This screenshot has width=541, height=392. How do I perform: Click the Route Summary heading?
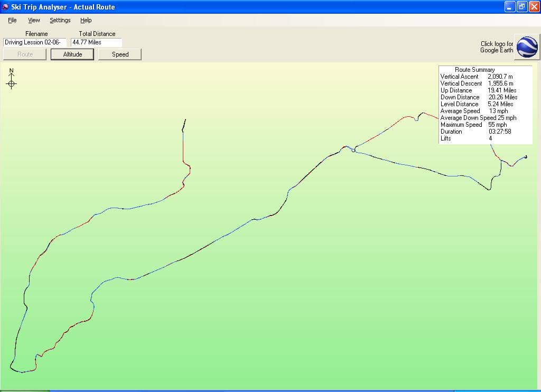click(474, 70)
